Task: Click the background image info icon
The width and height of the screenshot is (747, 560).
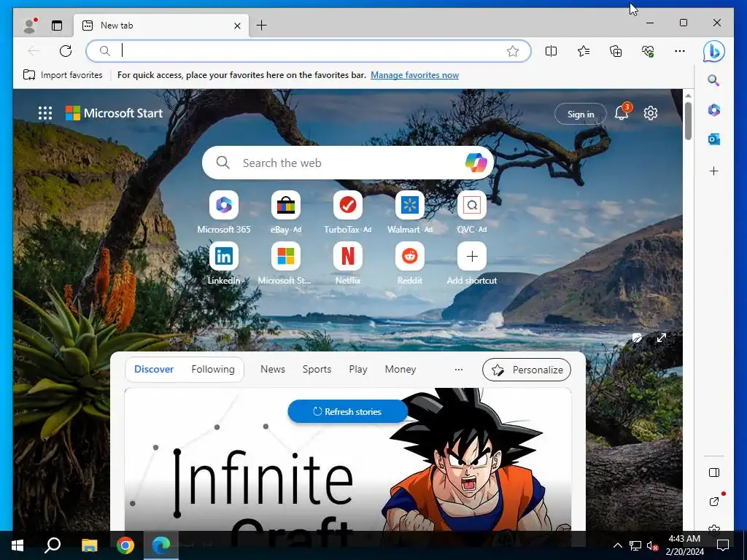Action: (x=637, y=338)
